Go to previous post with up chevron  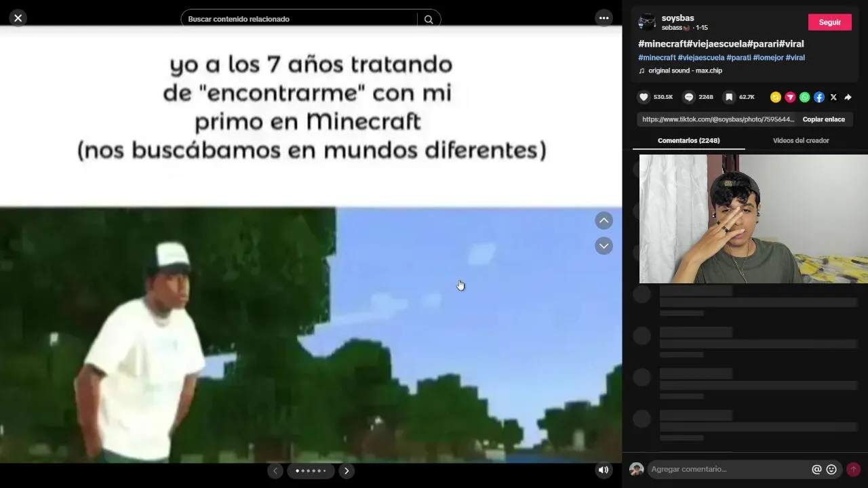[x=604, y=220]
